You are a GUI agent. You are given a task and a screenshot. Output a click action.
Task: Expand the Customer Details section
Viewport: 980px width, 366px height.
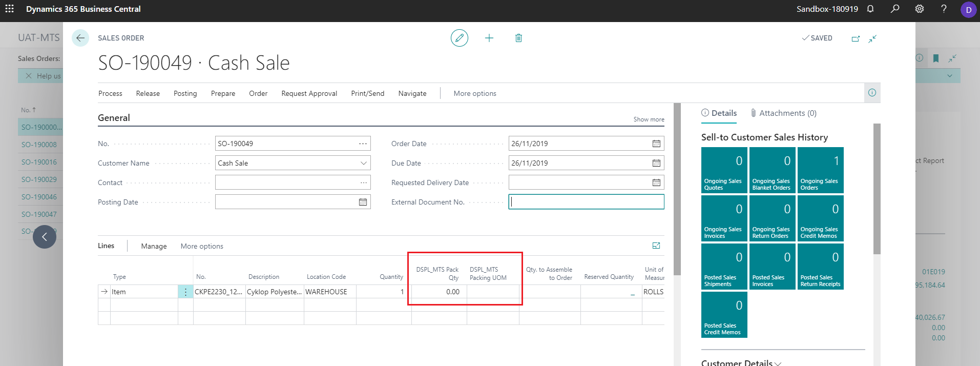click(x=741, y=363)
